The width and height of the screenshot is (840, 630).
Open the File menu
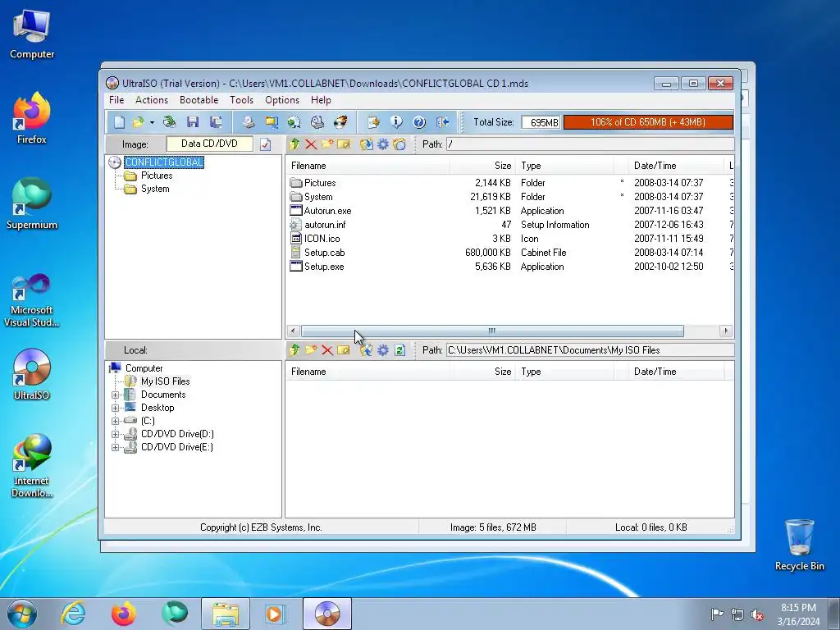(x=116, y=100)
